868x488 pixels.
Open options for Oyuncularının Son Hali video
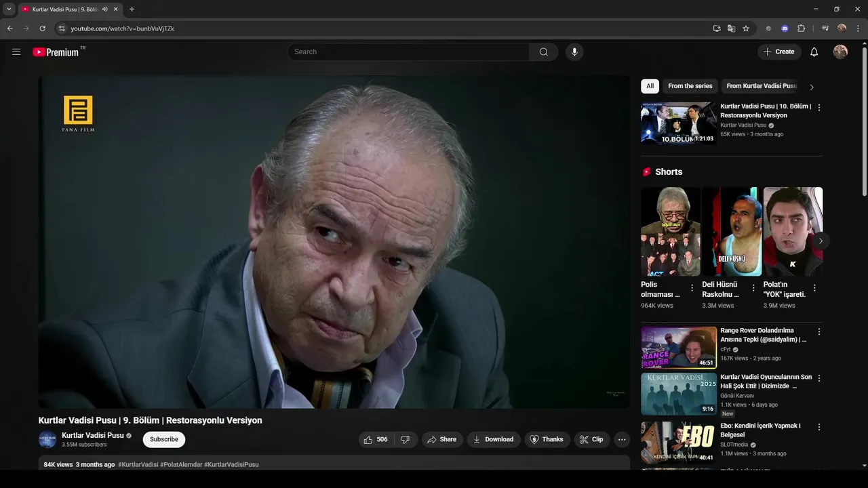coord(818,378)
